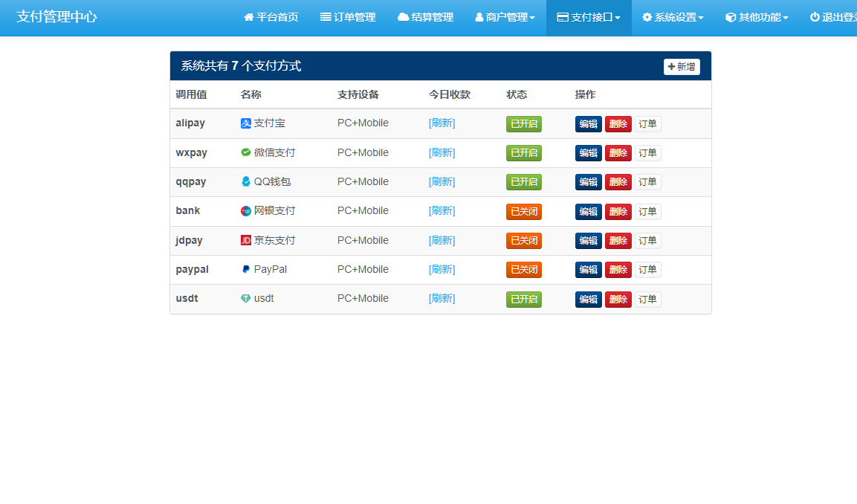
Task: Delete the usdt payment method
Action: (x=618, y=299)
